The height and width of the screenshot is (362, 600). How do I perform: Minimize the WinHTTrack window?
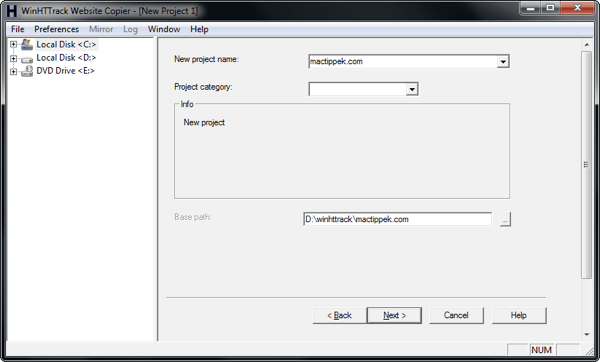pos(530,8)
